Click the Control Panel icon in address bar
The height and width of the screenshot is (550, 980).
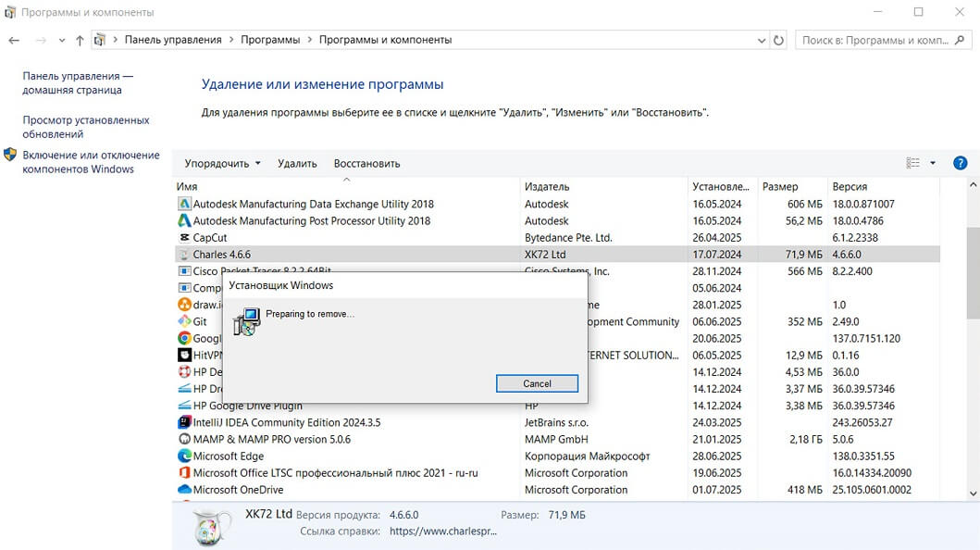(99, 40)
